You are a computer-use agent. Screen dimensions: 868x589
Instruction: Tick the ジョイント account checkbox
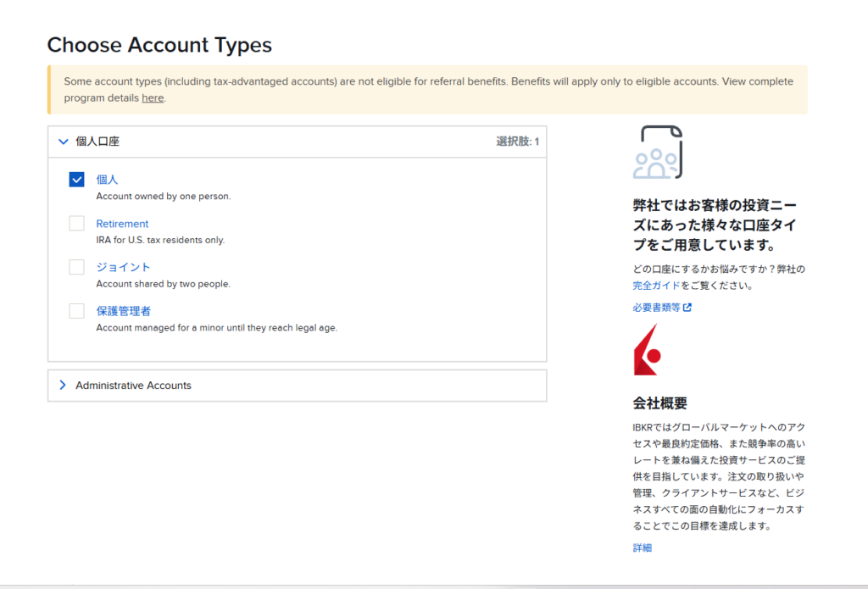coord(76,267)
